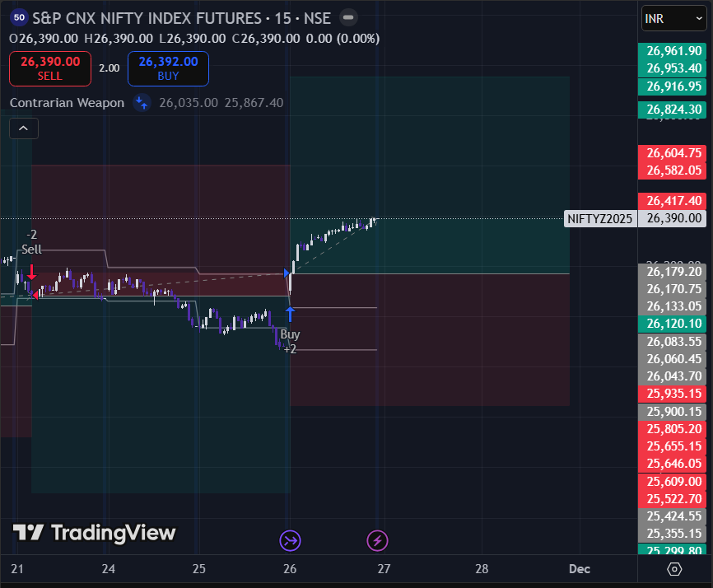Click the 2.00 spread value
713x588 pixels.
point(110,68)
